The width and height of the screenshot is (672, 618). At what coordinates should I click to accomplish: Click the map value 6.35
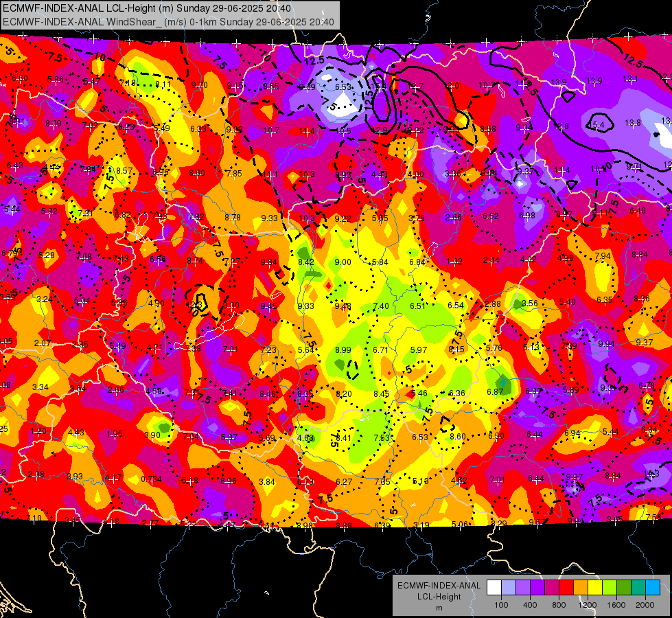[604, 300]
